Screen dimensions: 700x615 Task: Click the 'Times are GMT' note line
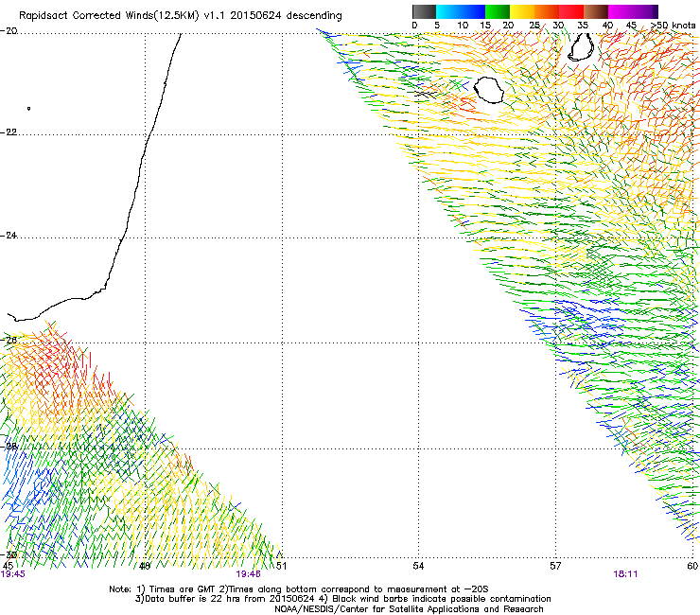click(299, 589)
